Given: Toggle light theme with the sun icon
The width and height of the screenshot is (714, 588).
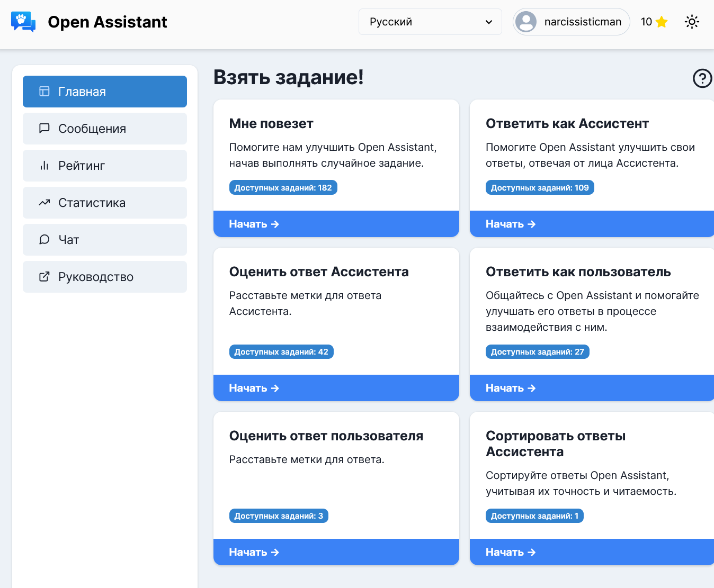Looking at the screenshot, I should (692, 22).
